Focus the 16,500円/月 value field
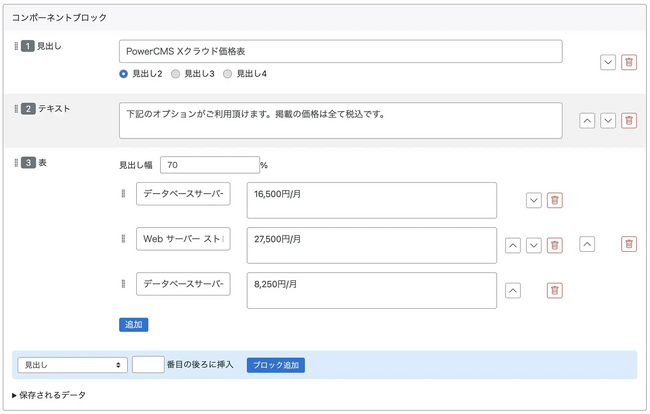The width and height of the screenshot is (650, 414). 371,200
